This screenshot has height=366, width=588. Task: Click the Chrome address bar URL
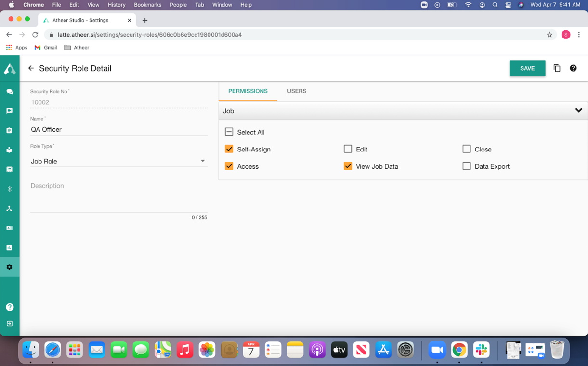pyautogui.click(x=150, y=35)
